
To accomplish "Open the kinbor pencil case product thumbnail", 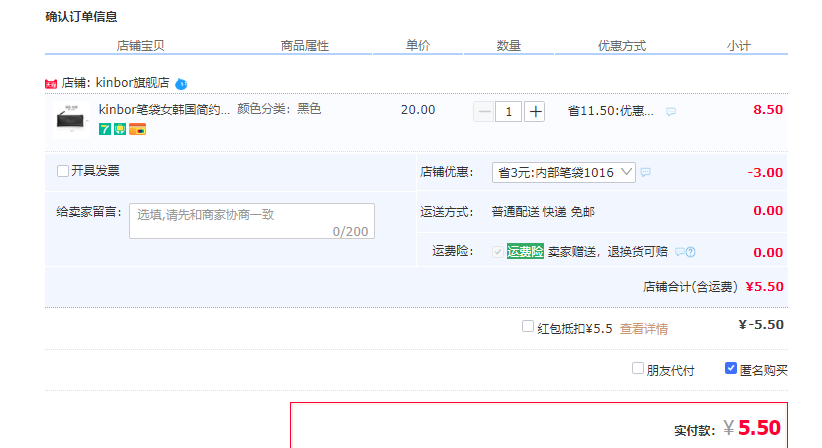I will (71, 119).
